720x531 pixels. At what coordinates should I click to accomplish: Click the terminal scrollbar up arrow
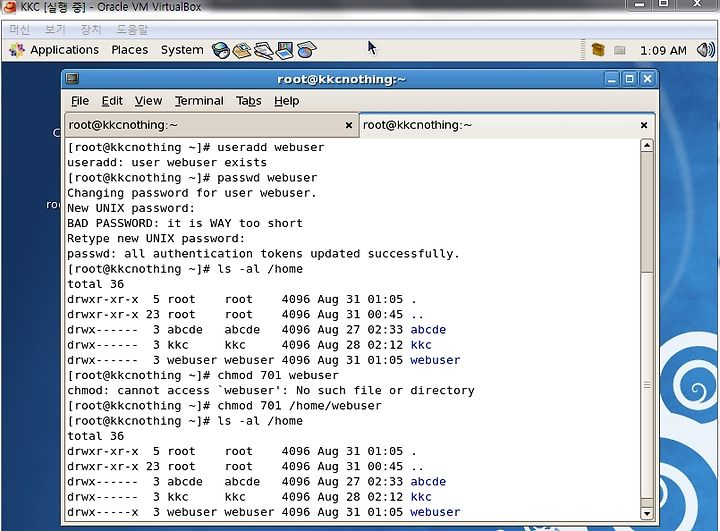point(647,146)
